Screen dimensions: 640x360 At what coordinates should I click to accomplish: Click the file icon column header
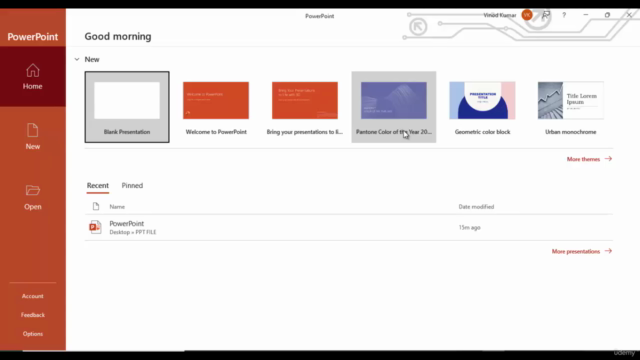pos(96,207)
